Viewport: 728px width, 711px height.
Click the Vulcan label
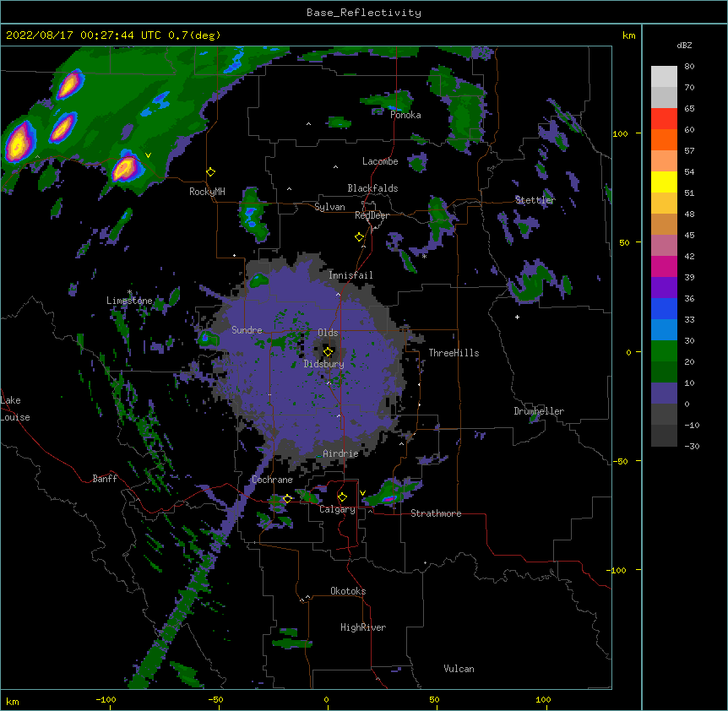(459, 669)
